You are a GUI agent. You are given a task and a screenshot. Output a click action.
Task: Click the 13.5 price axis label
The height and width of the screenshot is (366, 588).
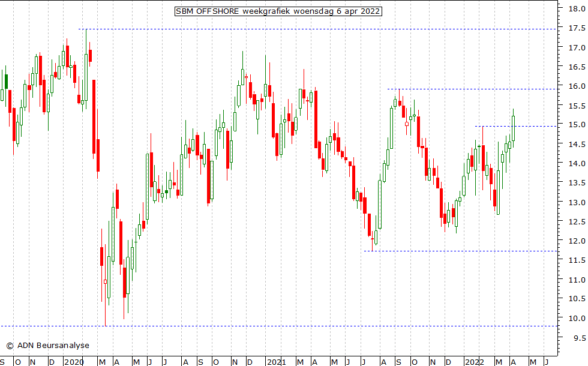[x=577, y=182]
